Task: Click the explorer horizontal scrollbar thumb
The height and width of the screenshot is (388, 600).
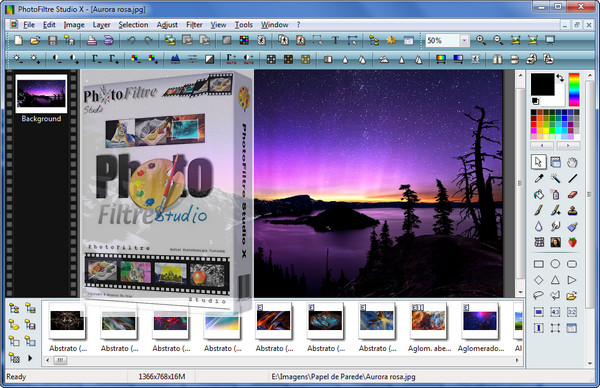Action: tap(60, 360)
